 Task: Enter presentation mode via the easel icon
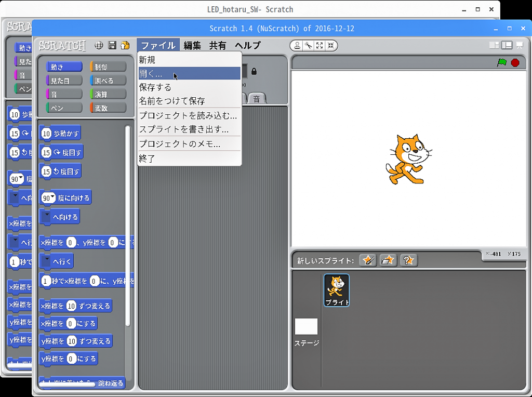520,45
